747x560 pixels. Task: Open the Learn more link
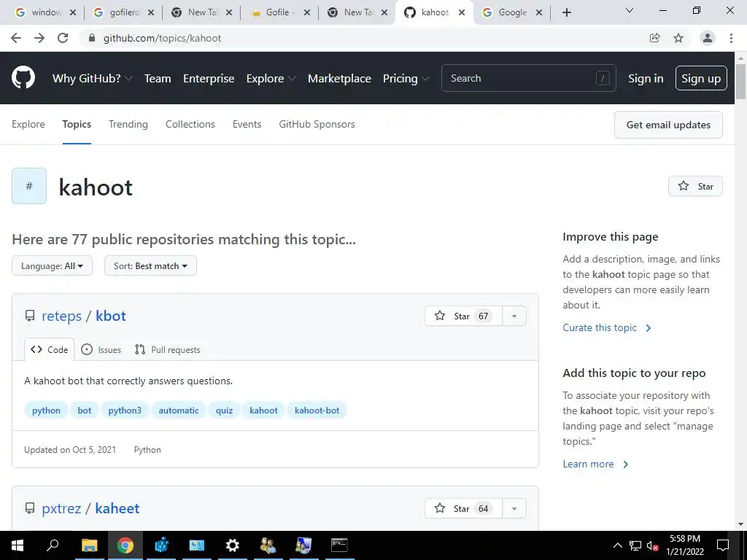click(x=595, y=464)
